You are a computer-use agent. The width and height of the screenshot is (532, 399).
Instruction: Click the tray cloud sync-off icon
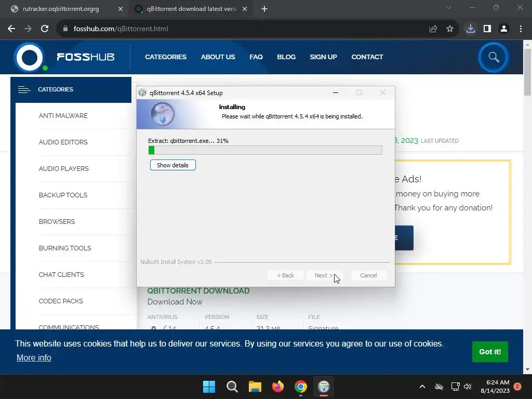(x=439, y=387)
